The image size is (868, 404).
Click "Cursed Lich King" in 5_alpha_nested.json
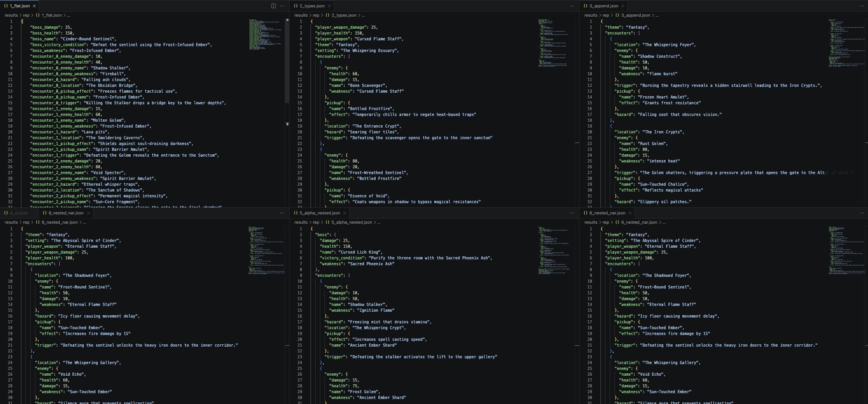[360, 252]
